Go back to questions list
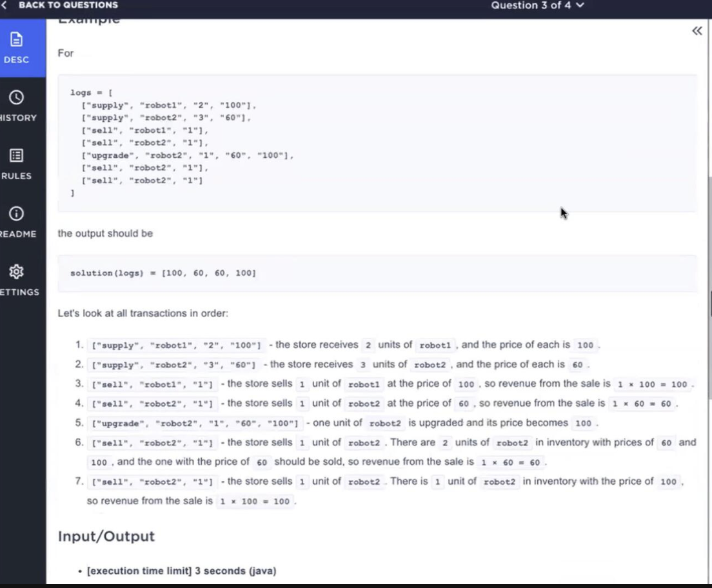Viewport: 712px width, 588px height. [x=68, y=5]
